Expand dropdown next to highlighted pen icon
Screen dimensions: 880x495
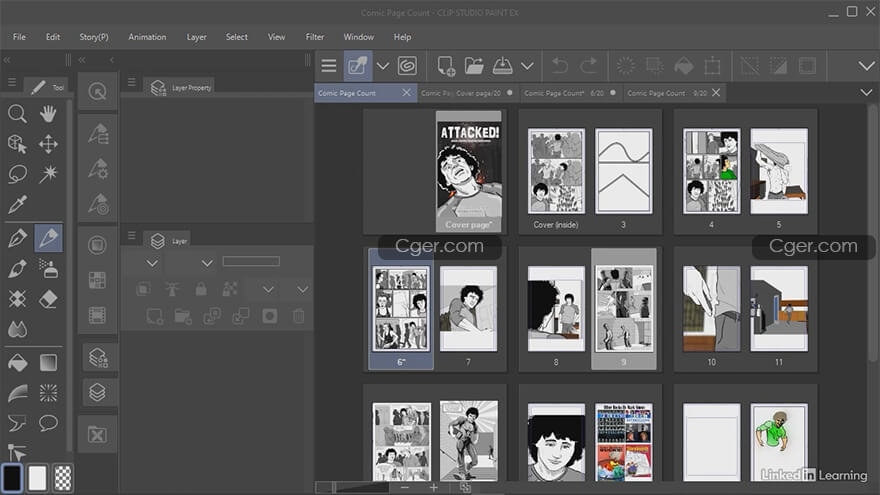tap(383, 66)
